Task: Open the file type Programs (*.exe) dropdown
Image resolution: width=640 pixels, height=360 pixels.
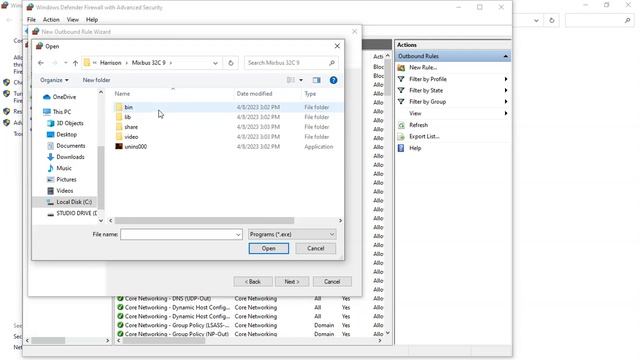Action: pyautogui.click(x=292, y=234)
